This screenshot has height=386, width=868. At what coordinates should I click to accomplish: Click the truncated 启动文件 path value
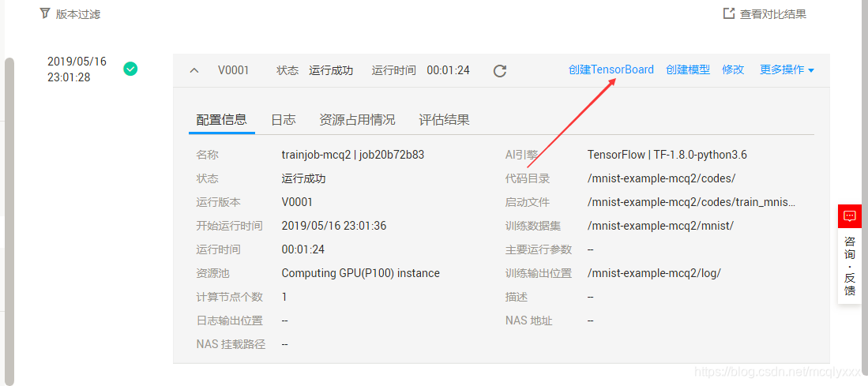(692, 202)
